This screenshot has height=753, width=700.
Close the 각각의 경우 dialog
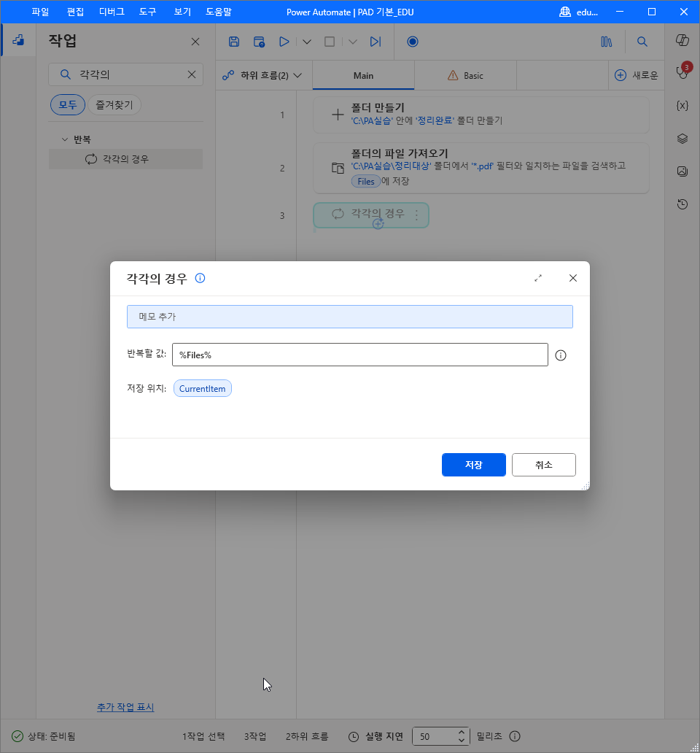pyautogui.click(x=573, y=278)
